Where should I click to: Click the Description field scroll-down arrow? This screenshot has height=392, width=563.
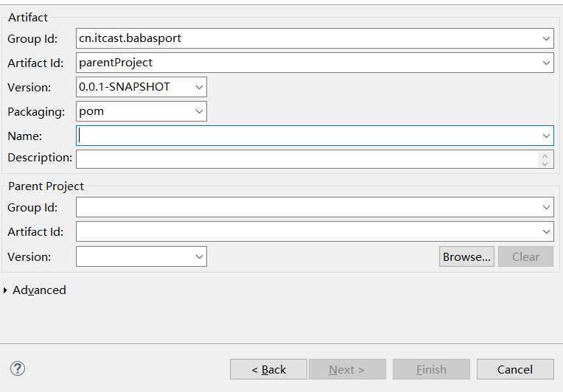click(545, 163)
